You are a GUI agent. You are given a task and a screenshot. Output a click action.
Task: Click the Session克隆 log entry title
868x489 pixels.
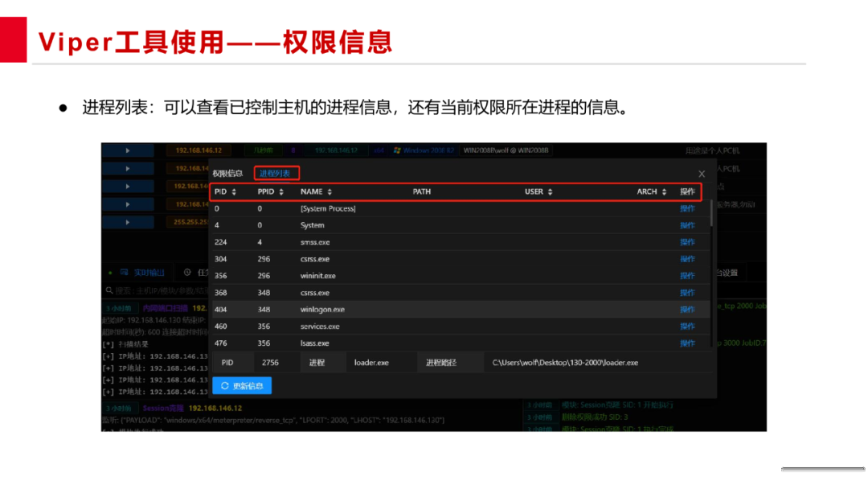(x=162, y=408)
